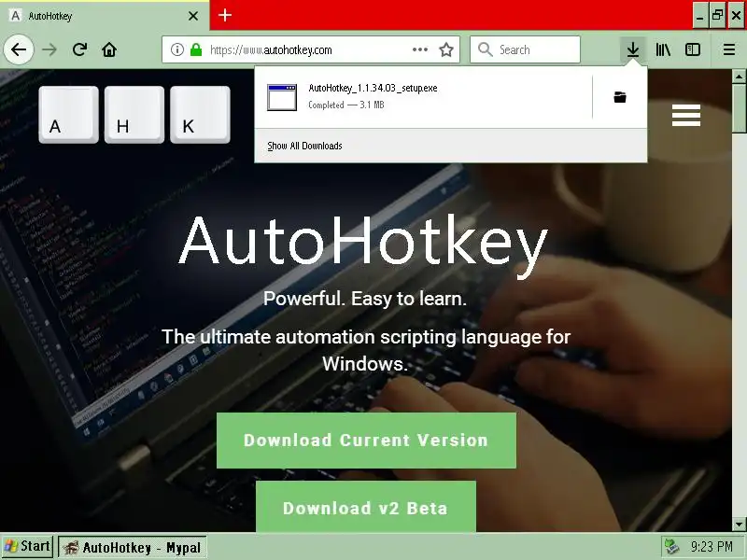
Task: Open the Library toolbar button
Action: pos(663,49)
